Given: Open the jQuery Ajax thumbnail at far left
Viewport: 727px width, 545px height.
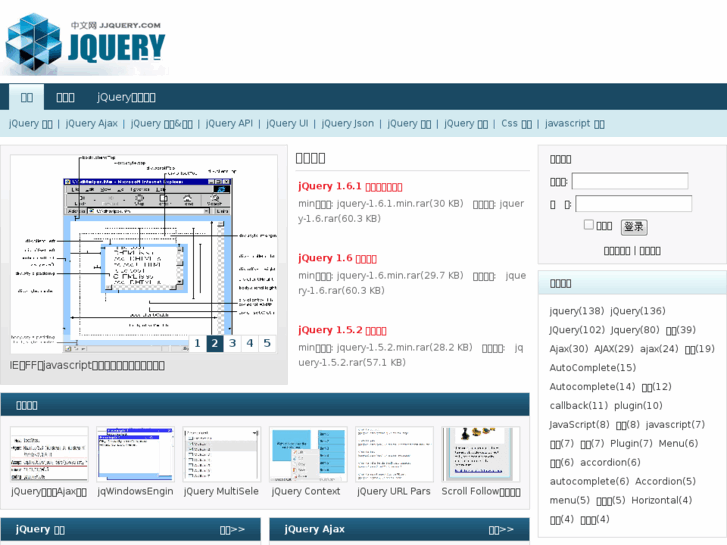Looking at the screenshot, I should [49, 454].
